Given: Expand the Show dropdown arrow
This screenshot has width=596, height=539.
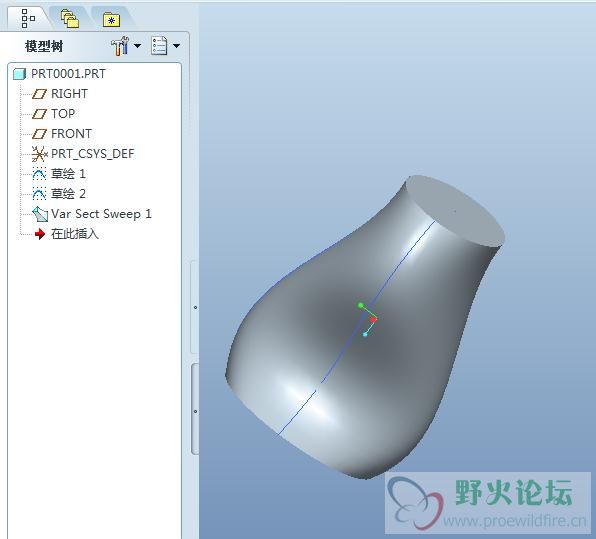Looking at the screenshot, I should click(176, 46).
